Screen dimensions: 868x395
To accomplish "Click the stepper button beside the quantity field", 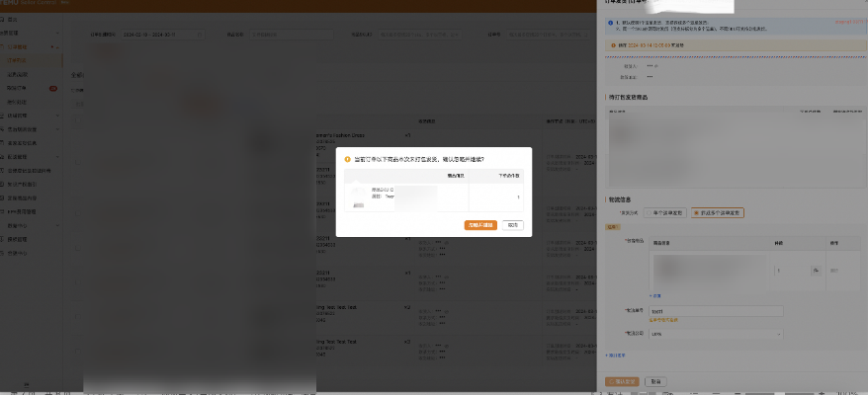I will (x=817, y=269).
